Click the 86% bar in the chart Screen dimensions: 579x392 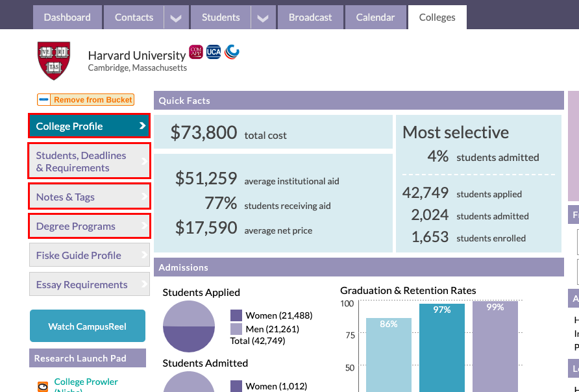[x=388, y=355]
